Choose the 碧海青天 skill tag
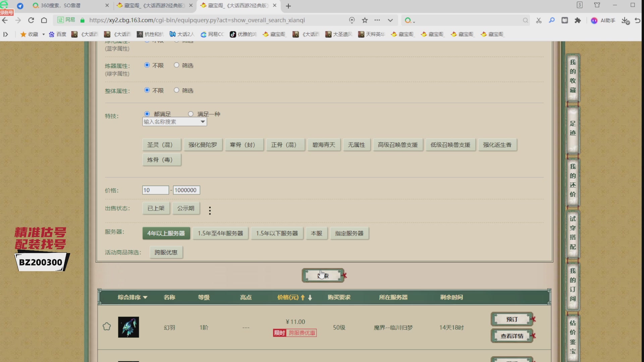Viewport: 644px width, 362px height. (x=324, y=145)
